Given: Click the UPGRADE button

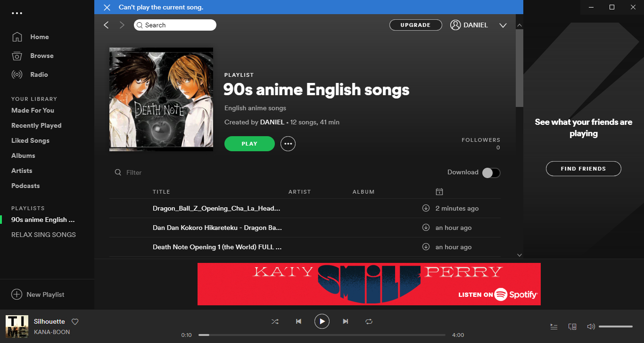Looking at the screenshot, I should (x=415, y=25).
